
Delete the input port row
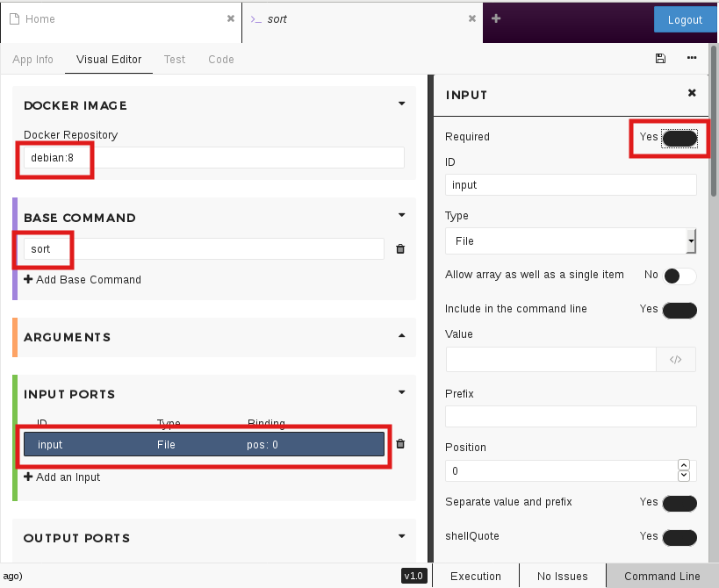tap(400, 444)
